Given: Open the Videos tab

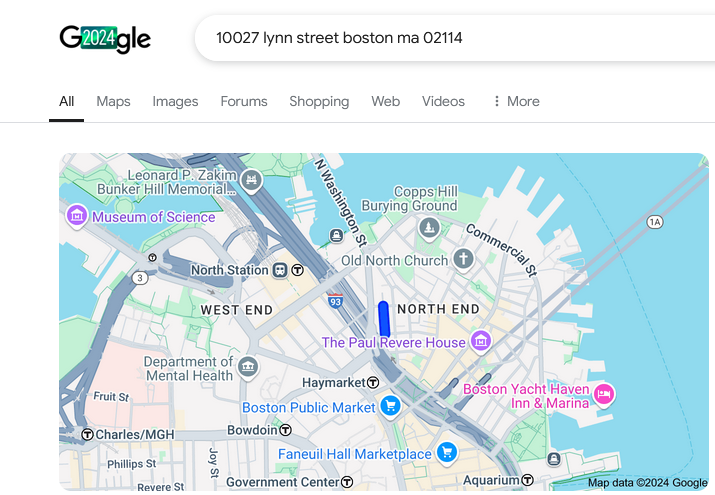Looking at the screenshot, I should pos(443,101).
